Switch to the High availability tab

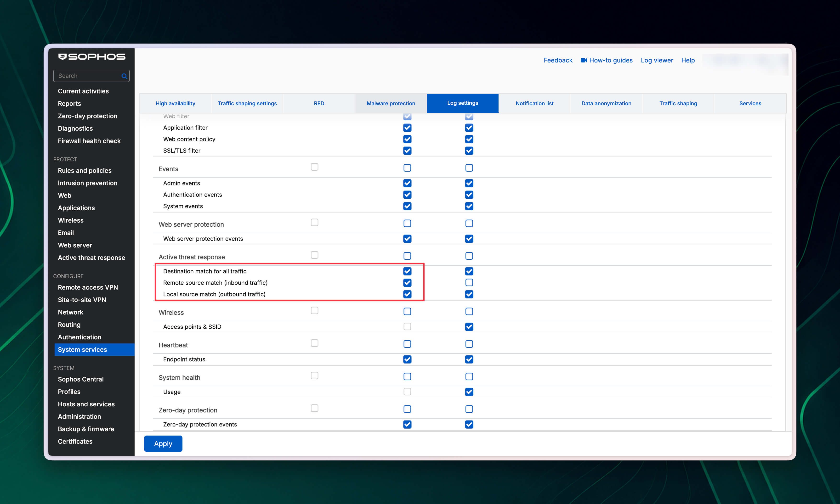pyautogui.click(x=175, y=103)
